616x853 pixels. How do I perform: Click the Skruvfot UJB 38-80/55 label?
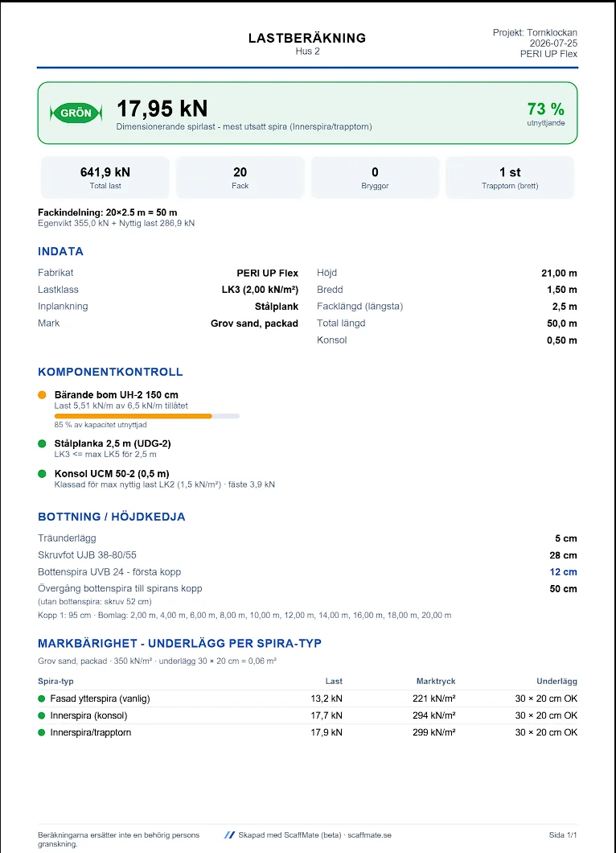pos(87,555)
